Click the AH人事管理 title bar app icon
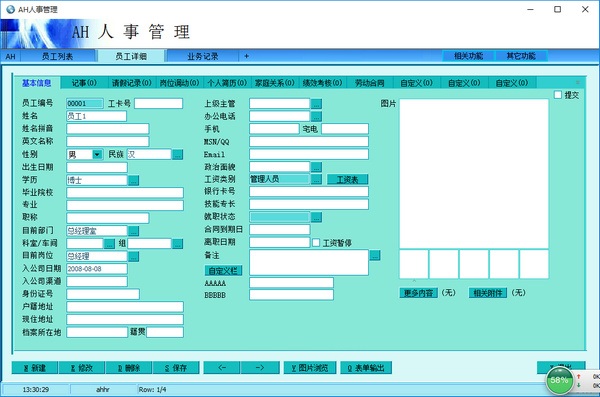Image resolution: width=600 pixels, height=397 pixels. tap(10, 9)
